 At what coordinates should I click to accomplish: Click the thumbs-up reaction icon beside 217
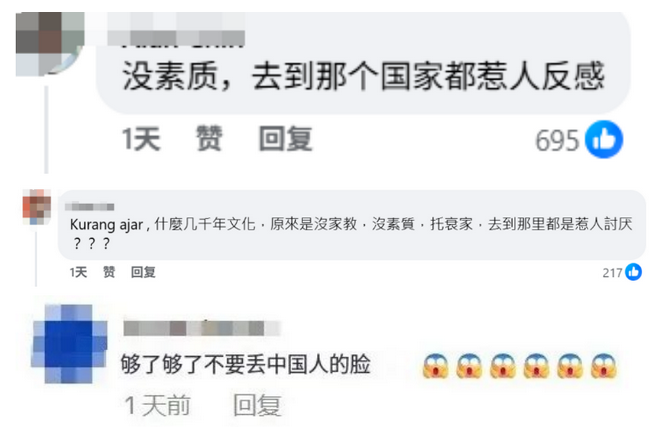coord(633,272)
